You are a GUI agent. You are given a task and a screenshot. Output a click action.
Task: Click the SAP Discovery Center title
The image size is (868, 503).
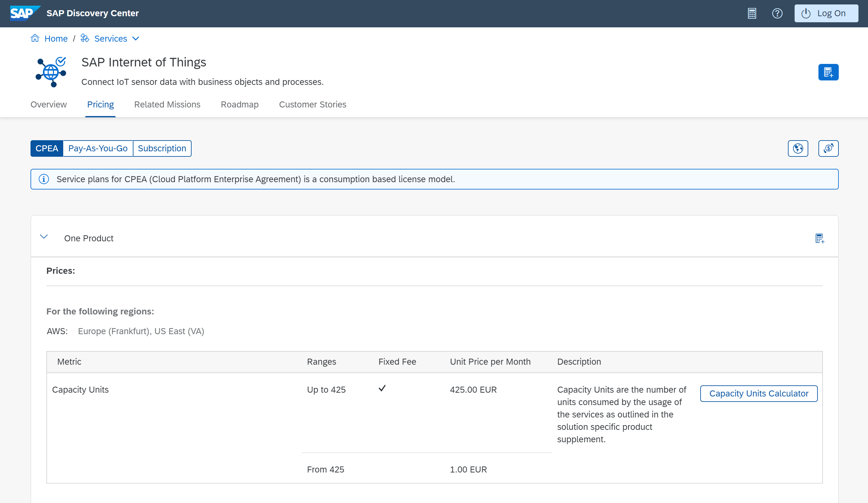93,13
